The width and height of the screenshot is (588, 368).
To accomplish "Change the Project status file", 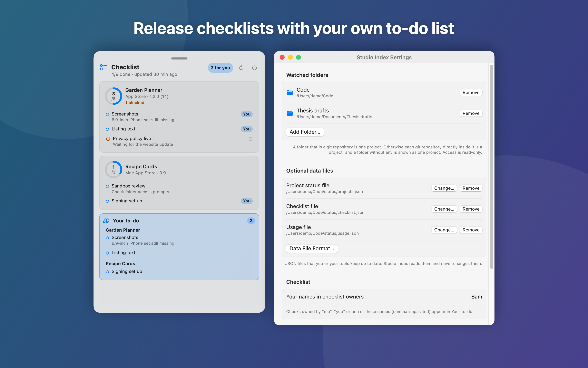I will [x=444, y=188].
